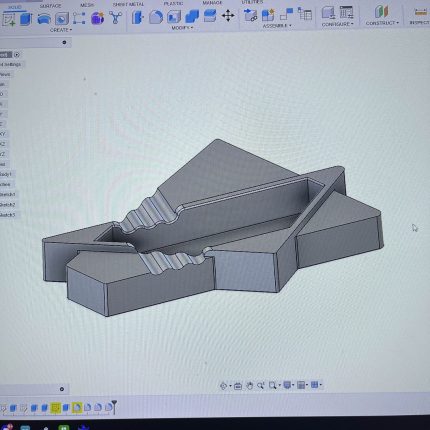The height and width of the screenshot is (430, 430).
Task: Select the Move/Copy cross-arrows tool
Action: [x=228, y=15]
